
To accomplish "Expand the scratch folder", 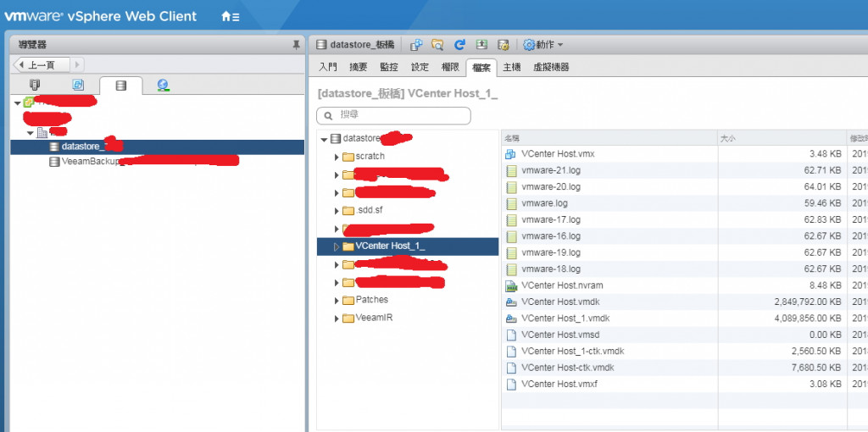I will pos(337,157).
